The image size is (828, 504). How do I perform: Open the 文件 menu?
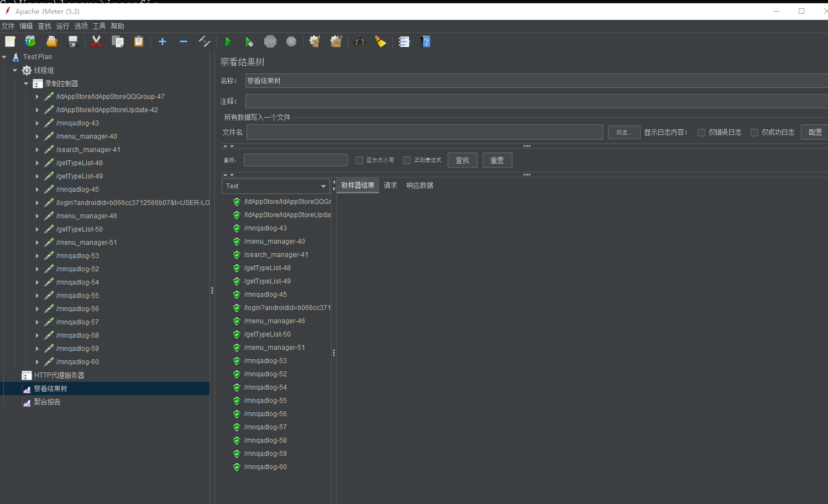coord(8,26)
